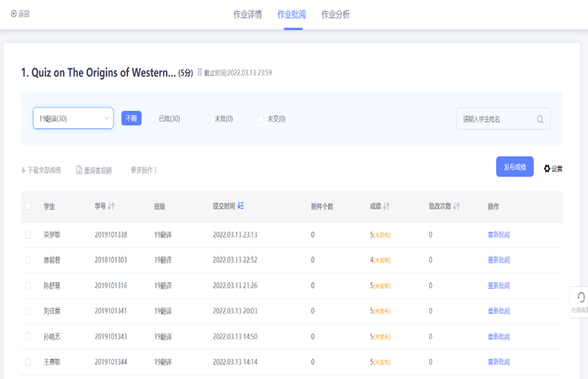The image size is (588, 379).
Task: Sort by 成绩 using its sort arrows
Action: point(386,206)
